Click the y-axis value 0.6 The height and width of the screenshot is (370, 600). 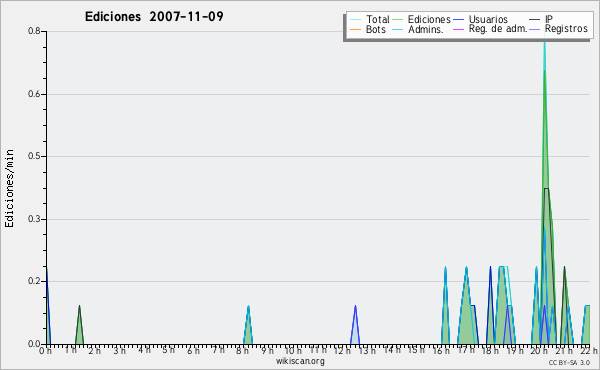point(34,94)
